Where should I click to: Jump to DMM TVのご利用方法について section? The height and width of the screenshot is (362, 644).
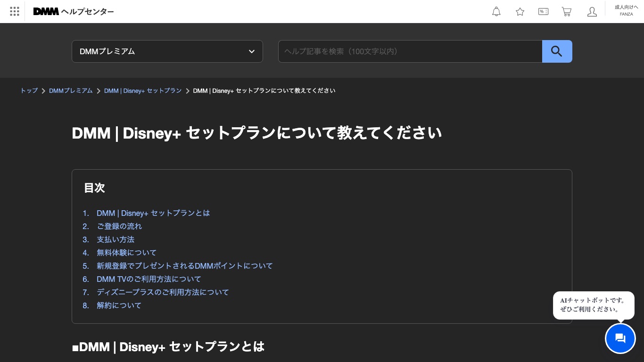pyautogui.click(x=149, y=279)
